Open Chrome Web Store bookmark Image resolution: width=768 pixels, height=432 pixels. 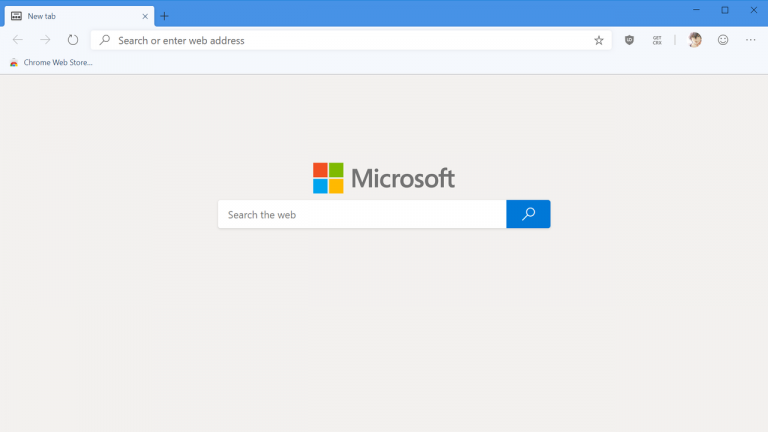[x=51, y=63]
